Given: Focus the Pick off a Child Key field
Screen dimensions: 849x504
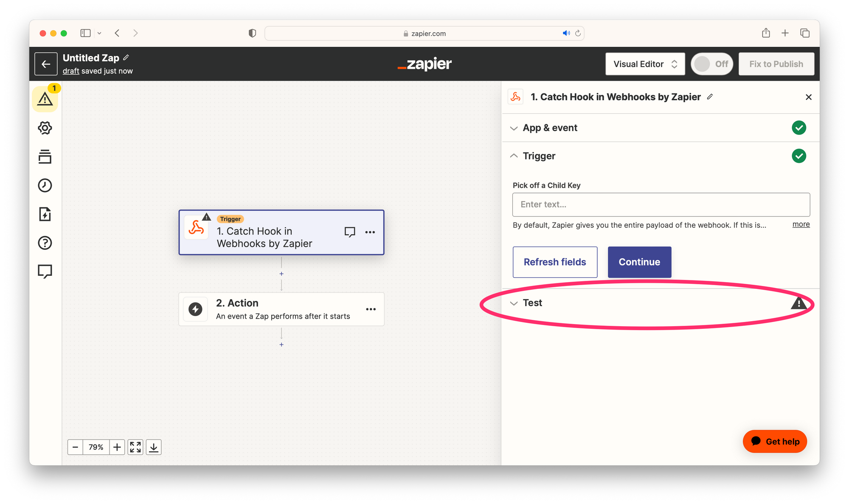Looking at the screenshot, I should click(x=661, y=204).
